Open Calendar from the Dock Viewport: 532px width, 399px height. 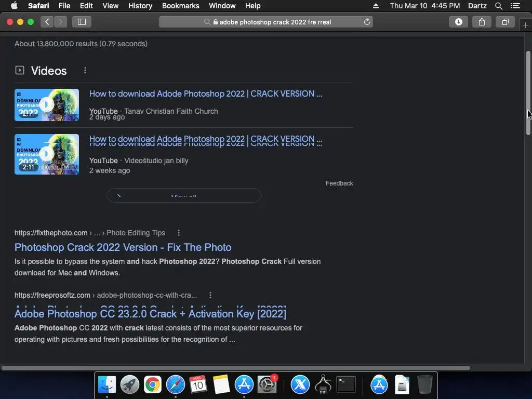tap(198, 384)
